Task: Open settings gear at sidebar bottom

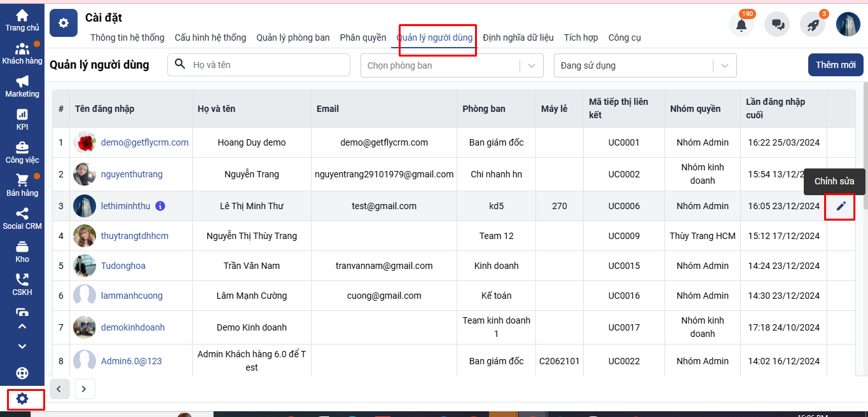Action: point(22,399)
